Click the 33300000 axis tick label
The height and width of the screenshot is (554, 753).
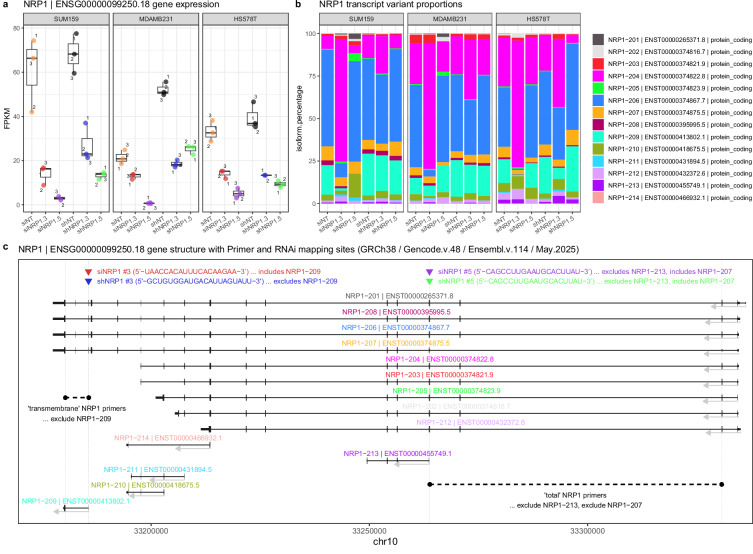pos(587,531)
